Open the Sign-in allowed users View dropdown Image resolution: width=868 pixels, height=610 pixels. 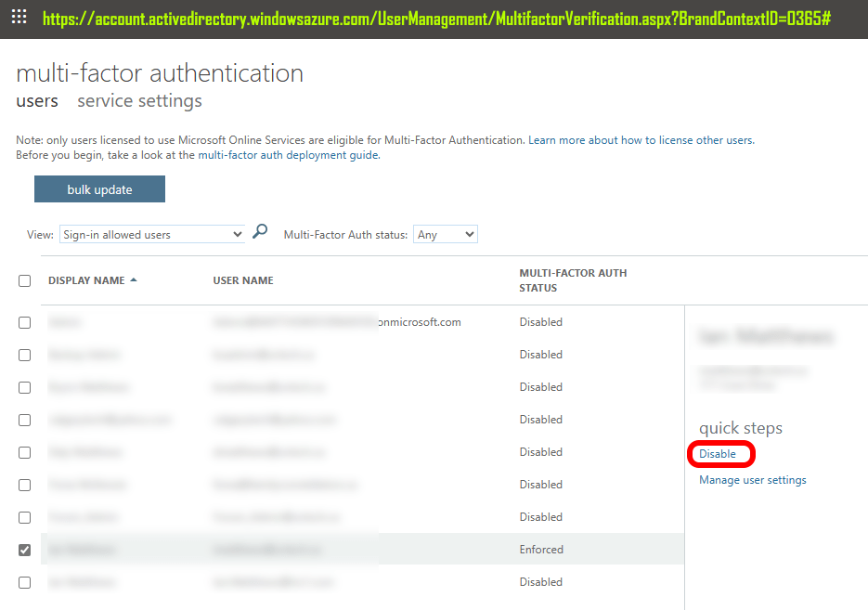pos(152,235)
